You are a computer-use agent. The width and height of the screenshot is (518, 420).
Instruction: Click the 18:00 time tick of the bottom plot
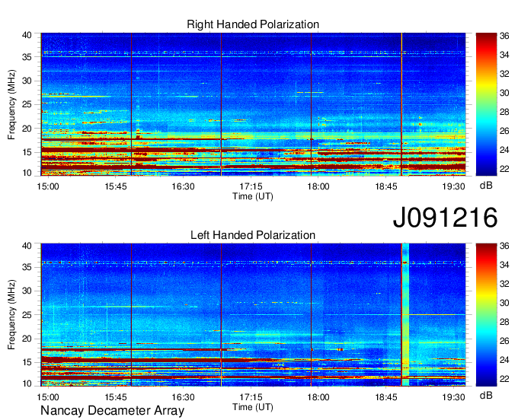(318, 397)
